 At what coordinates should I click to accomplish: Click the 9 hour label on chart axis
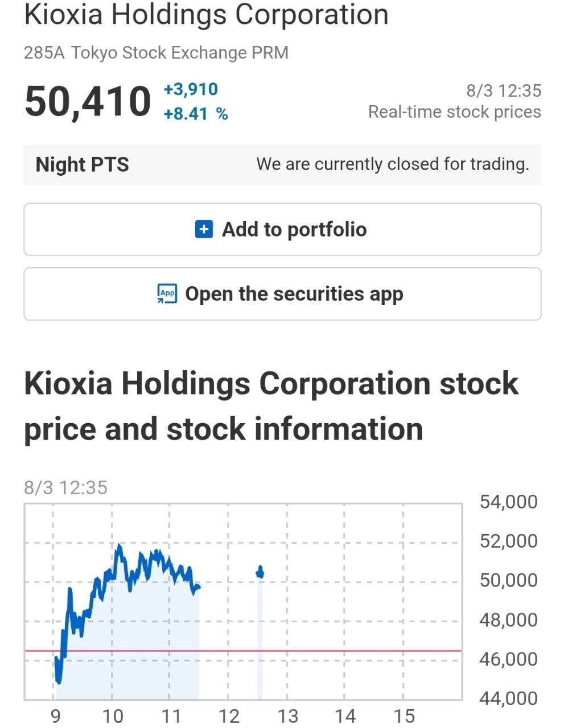click(x=55, y=716)
